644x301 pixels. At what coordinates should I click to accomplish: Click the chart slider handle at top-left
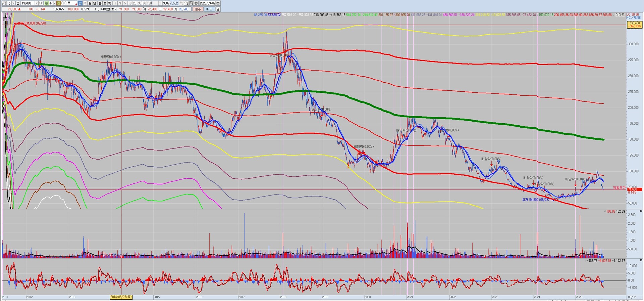click(5, 19)
